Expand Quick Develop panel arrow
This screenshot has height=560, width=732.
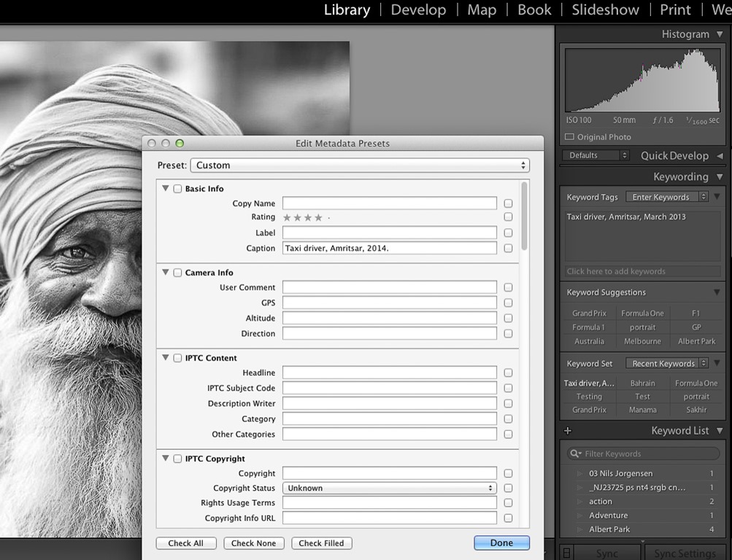720,156
